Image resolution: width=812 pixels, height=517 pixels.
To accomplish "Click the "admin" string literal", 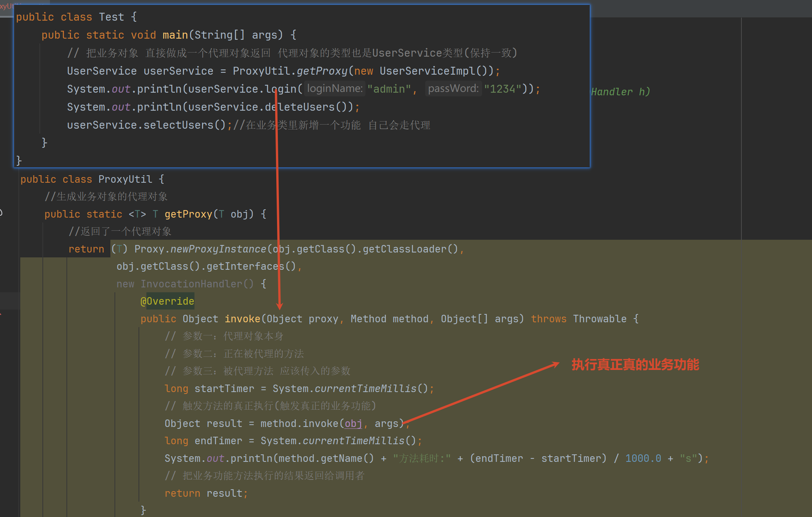I will 389,89.
